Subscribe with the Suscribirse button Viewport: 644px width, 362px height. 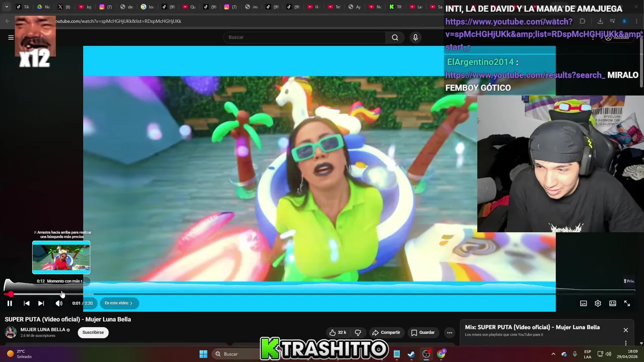tap(93, 332)
